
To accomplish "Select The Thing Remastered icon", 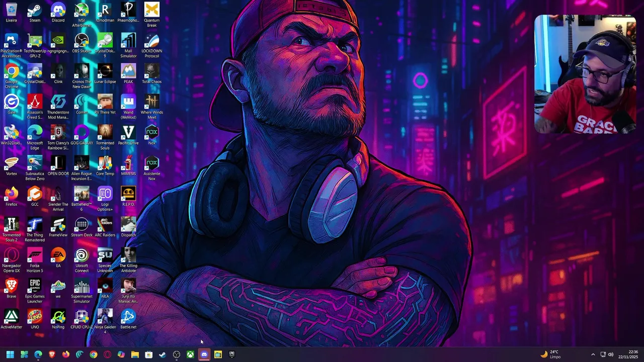I will click(35, 230).
